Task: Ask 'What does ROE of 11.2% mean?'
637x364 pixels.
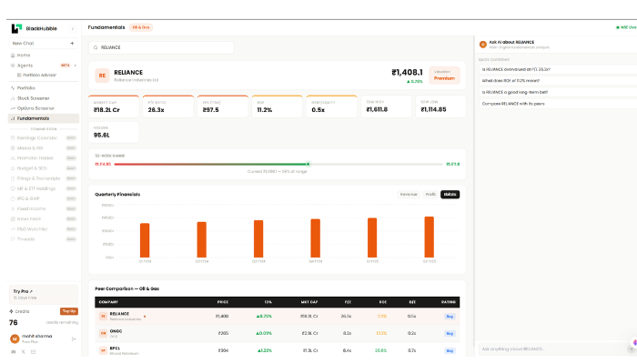Action: 516,80
